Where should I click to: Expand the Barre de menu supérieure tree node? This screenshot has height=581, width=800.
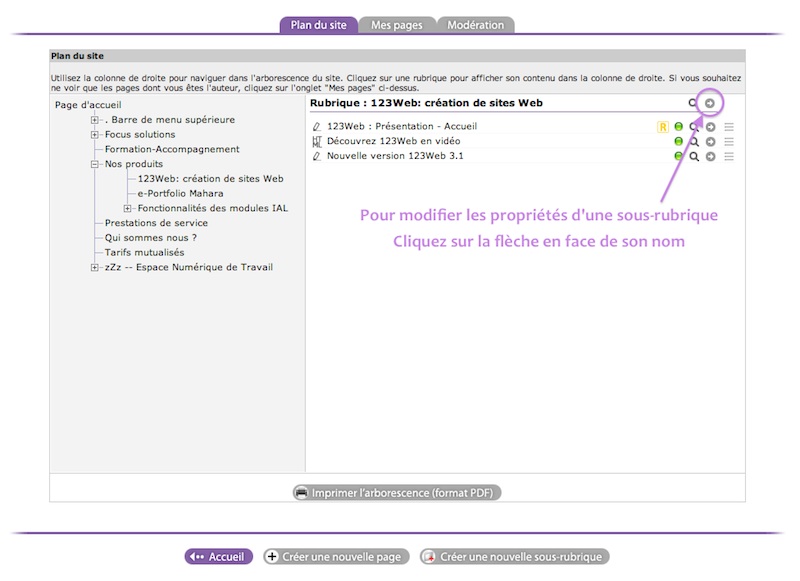(x=95, y=120)
